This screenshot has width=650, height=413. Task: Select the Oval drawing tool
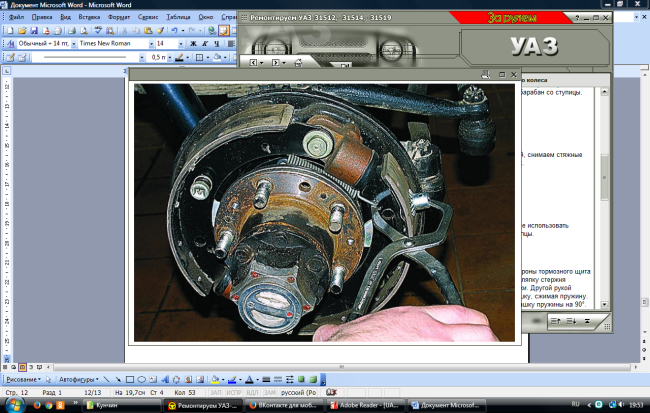point(141,379)
